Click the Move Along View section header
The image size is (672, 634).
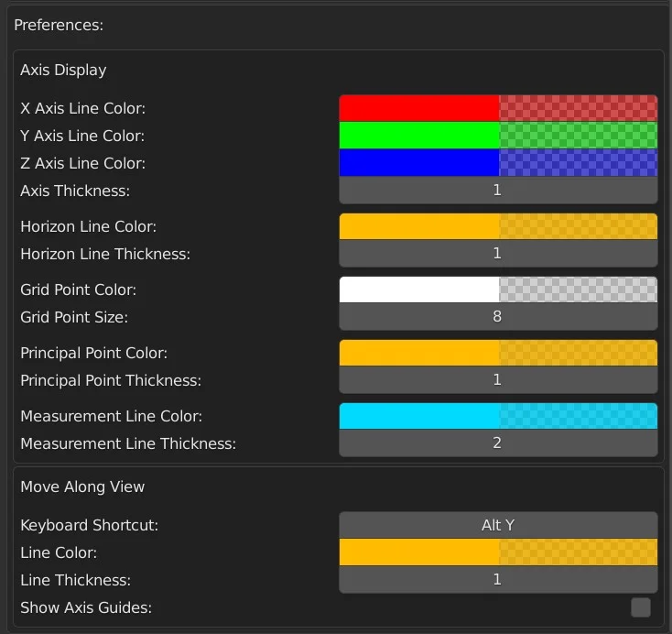click(82, 486)
